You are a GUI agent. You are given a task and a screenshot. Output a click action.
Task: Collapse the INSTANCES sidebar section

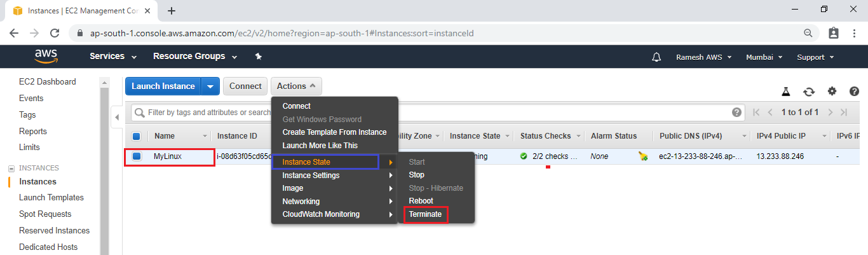coord(11,169)
